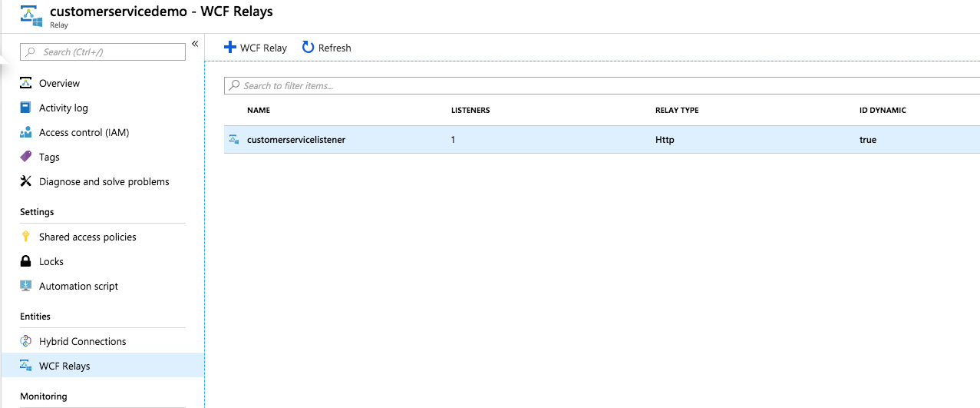Open Access control (IAM)
This screenshot has height=408, width=980.
84,132
